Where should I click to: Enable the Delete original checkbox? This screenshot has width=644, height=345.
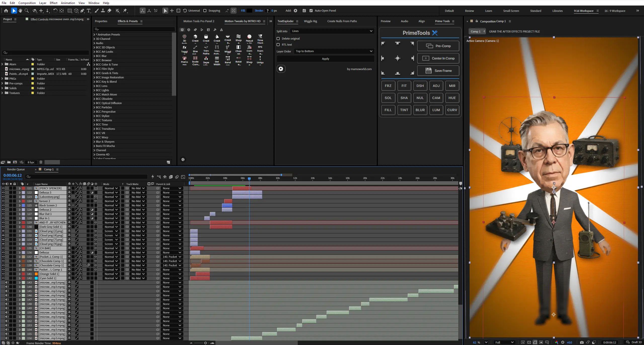(278, 39)
